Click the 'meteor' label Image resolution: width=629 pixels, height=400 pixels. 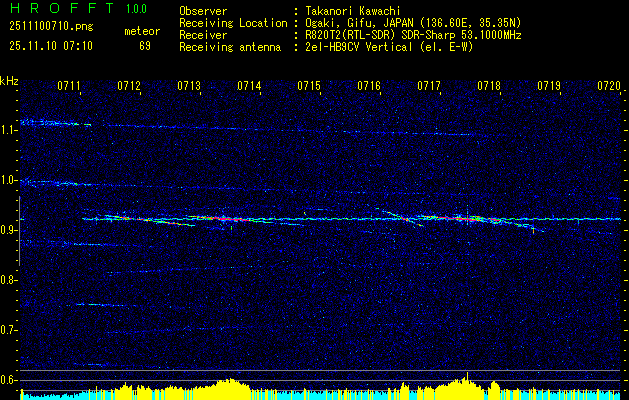tap(142, 31)
